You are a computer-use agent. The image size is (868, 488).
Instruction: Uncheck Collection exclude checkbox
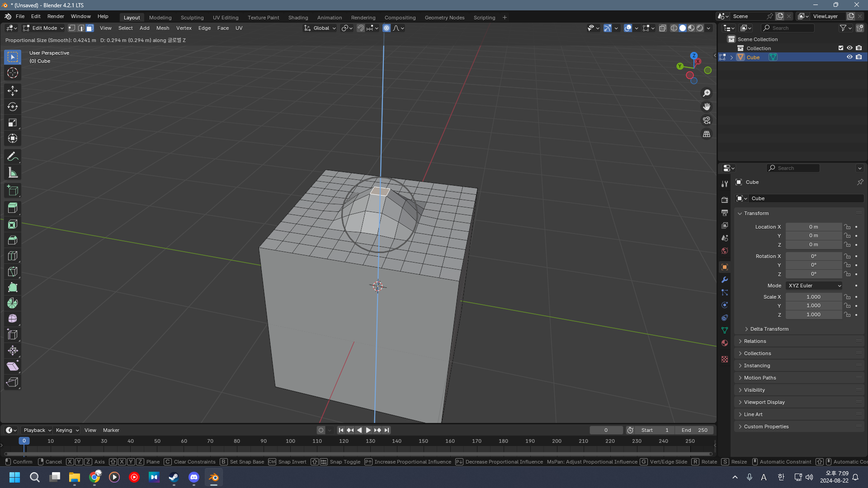(841, 48)
